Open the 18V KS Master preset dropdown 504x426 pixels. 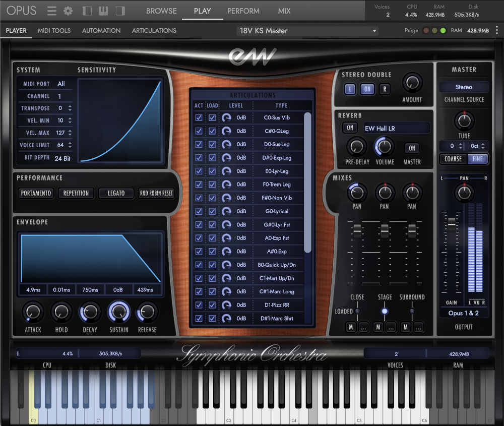(x=306, y=30)
